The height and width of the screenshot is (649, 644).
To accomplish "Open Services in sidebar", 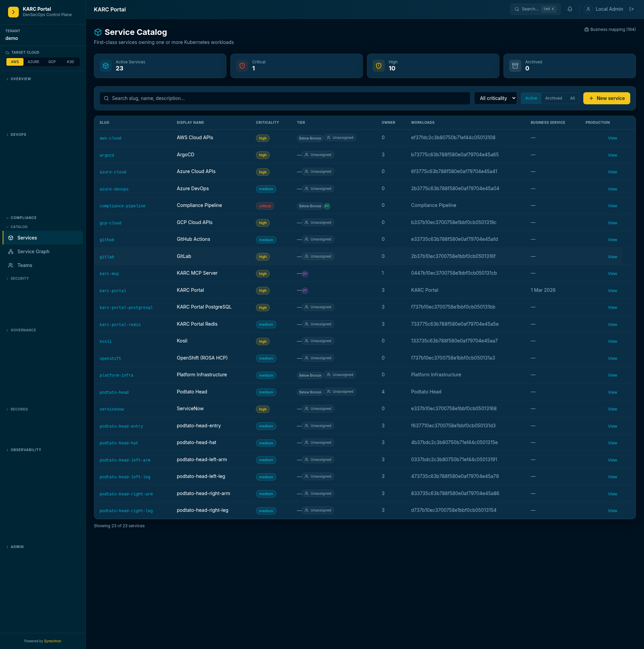I will (43, 238).
